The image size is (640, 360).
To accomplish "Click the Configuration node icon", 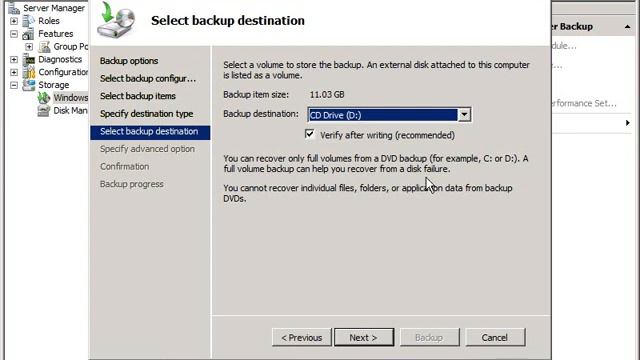I will click(29, 72).
